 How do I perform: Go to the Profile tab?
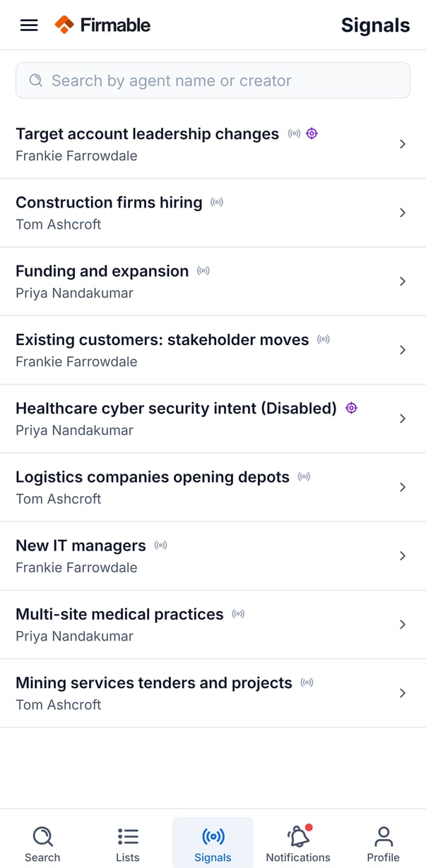(x=384, y=844)
